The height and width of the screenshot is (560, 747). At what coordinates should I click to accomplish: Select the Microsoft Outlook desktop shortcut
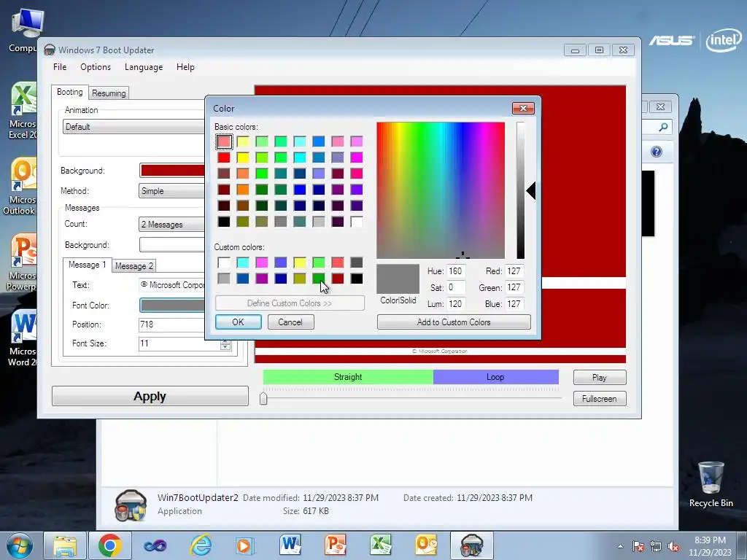tap(21, 187)
